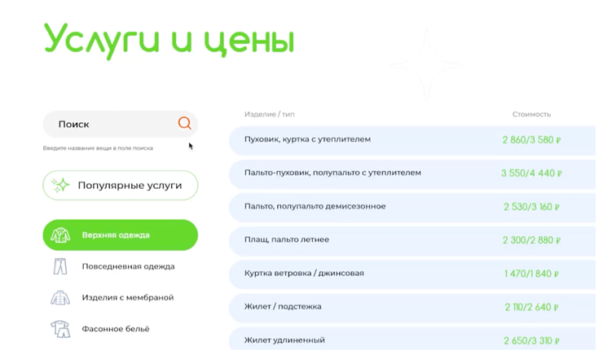Image resolution: width=612 pixels, height=364 pixels.
Task: Click price 2 860/3 580 ₽
Action: pyautogui.click(x=531, y=140)
